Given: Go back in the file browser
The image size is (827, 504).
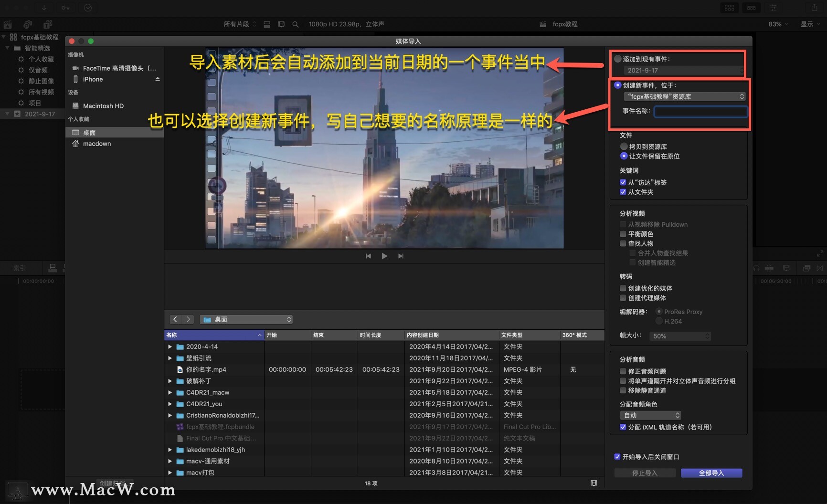Looking at the screenshot, I should [x=175, y=319].
